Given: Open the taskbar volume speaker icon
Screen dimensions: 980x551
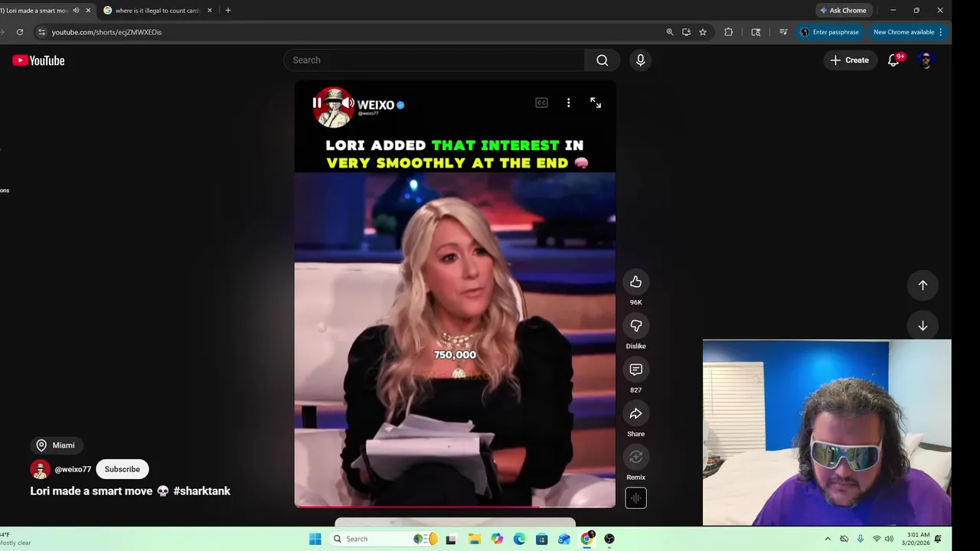Looking at the screenshot, I should click(889, 539).
